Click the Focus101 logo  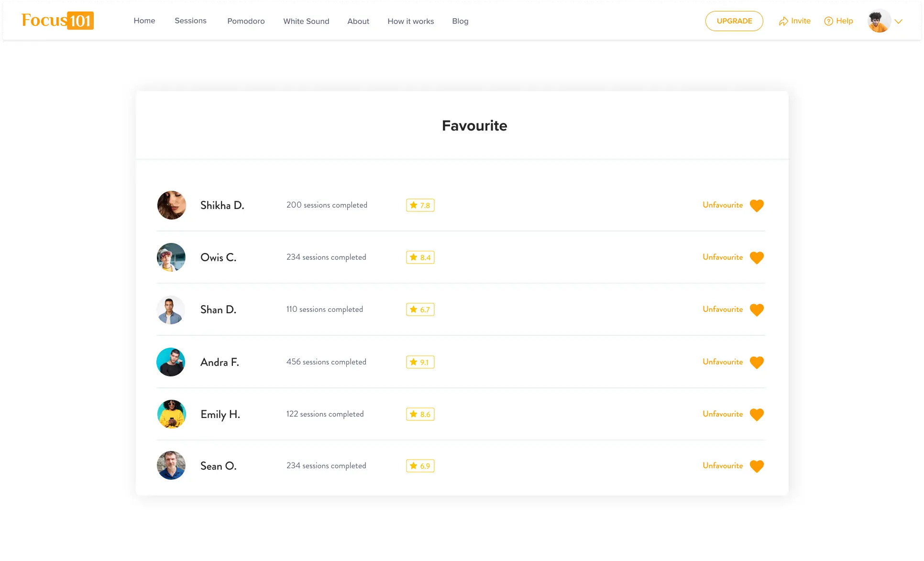point(57,21)
